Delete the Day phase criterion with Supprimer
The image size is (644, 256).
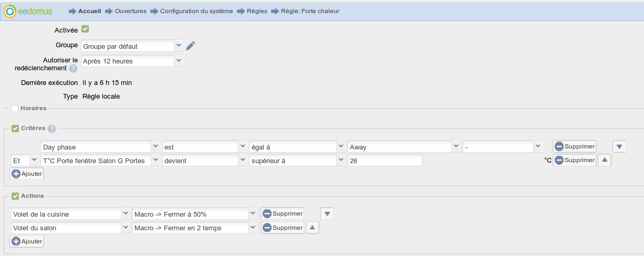pyautogui.click(x=574, y=147)
